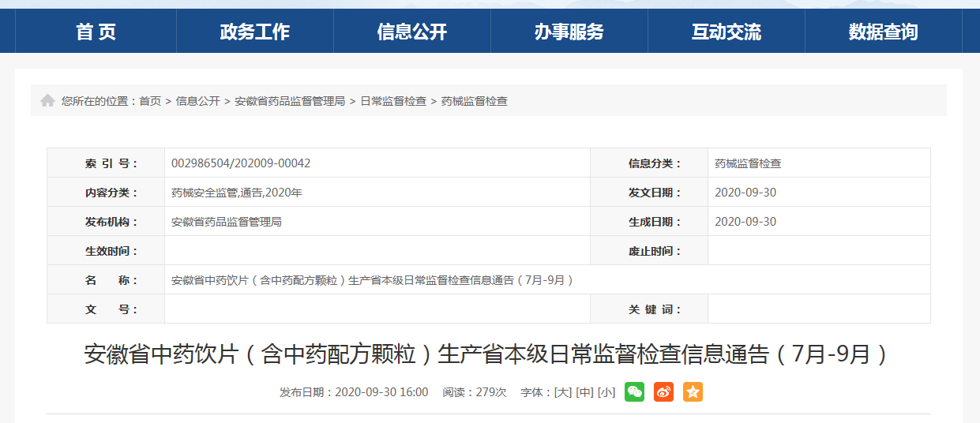Click the home icon in breadcrumb

coord(47,101)
